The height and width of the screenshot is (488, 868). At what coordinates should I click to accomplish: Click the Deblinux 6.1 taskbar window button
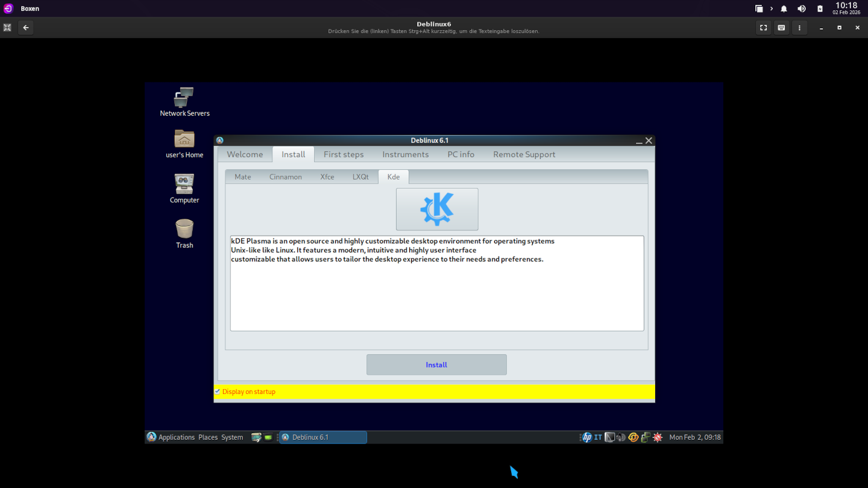(323, 437)
